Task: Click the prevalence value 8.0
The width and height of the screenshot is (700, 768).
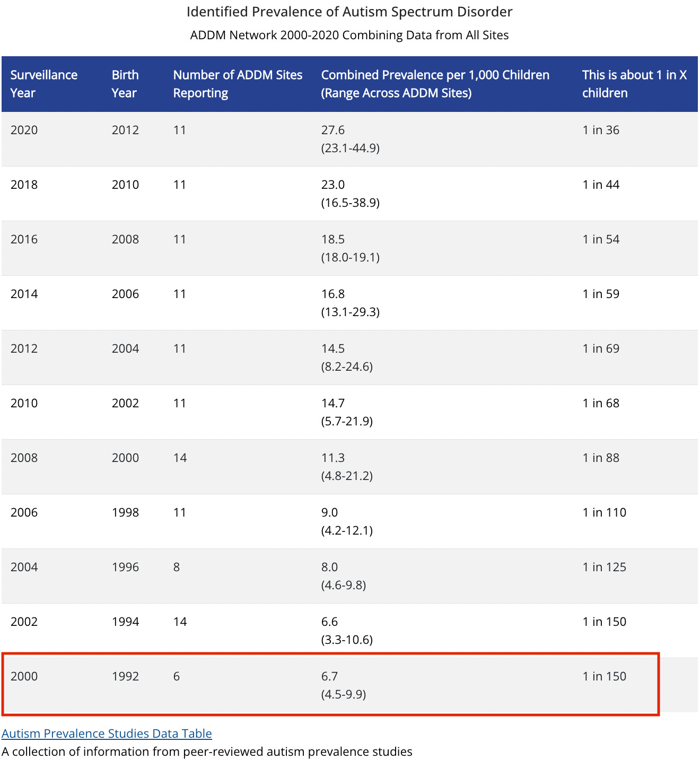Action: coord(330,567)
